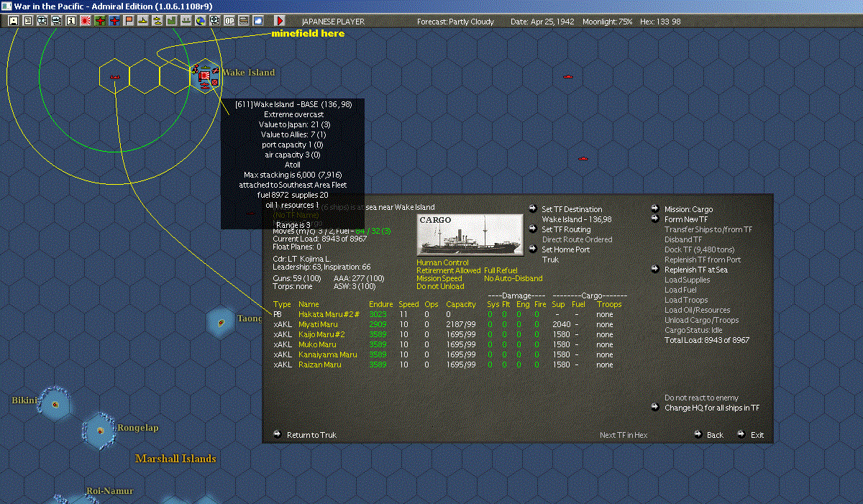Screen dimensions: 863x504
Task: Click the green land terrain toolbar icon
Action: tap(172, 21)
